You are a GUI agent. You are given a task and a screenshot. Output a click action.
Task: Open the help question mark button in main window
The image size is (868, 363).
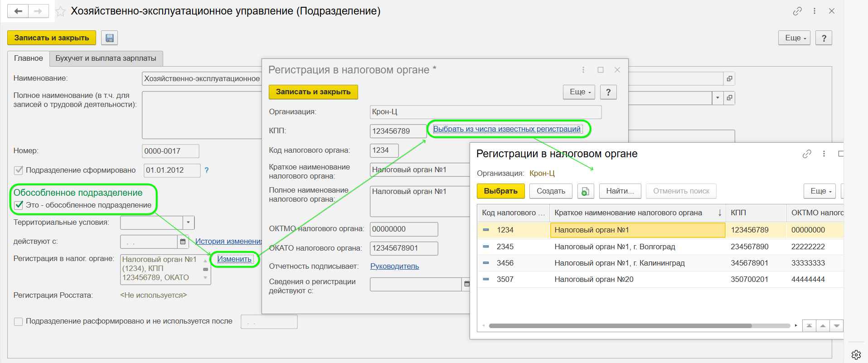tap(824, 38)
